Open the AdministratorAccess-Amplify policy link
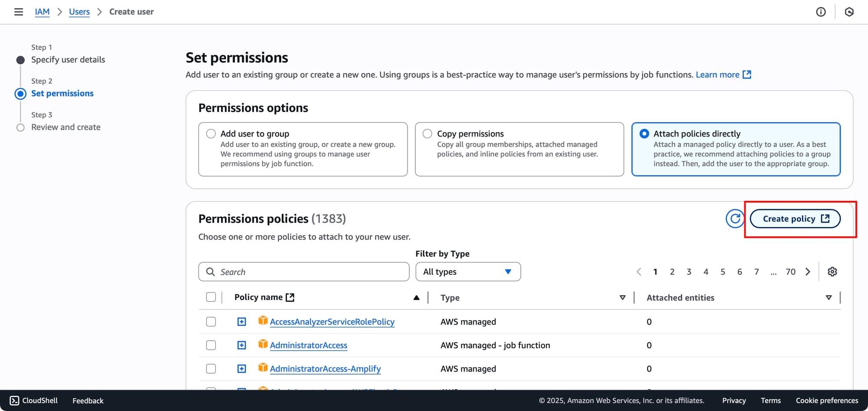Image resolution: width=868 pixels, height=411 pixels. click(x=325, y=368)
